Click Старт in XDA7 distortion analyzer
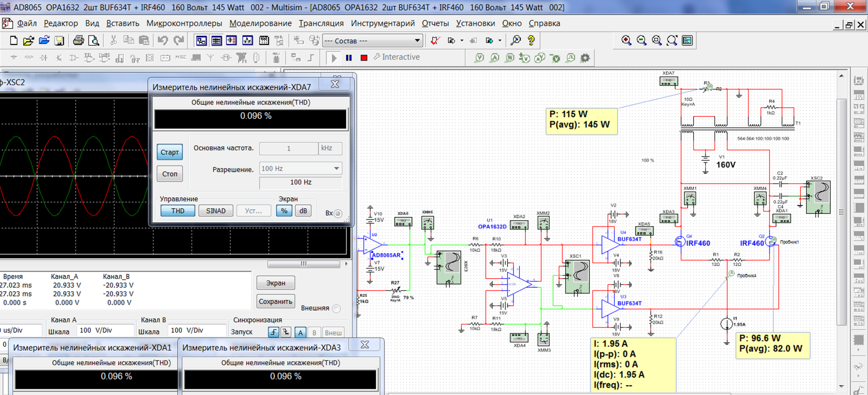 click(170, 152)
